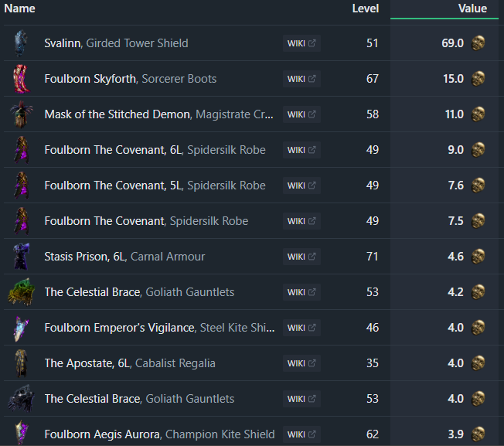
Task: Click chaos orb icon beside 69.0 value
Action: click(x=478, y=43)
